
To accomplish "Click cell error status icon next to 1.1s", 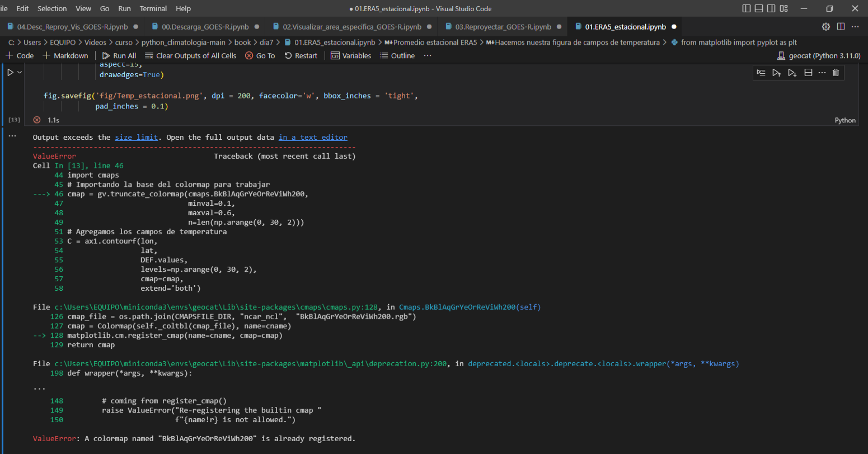I will pyautogui.click(x=37, y=120).
